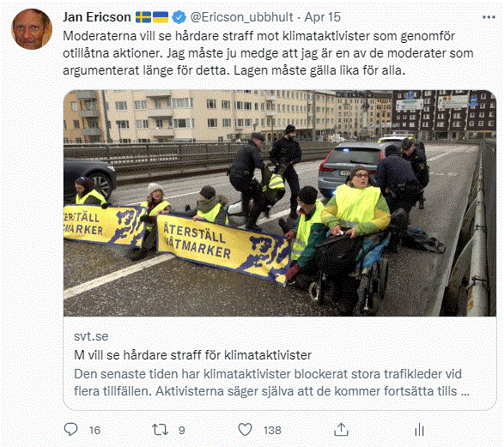The width and height of the screenshot is (504, 447).
Task: Open tweet analytics bar chart icon
Action: tap(420, 429)
